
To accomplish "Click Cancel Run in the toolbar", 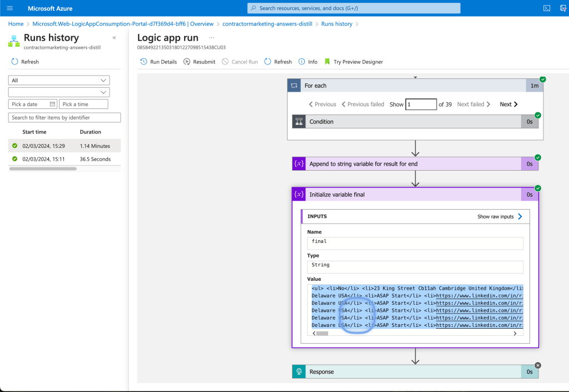I will click(240, 62).
